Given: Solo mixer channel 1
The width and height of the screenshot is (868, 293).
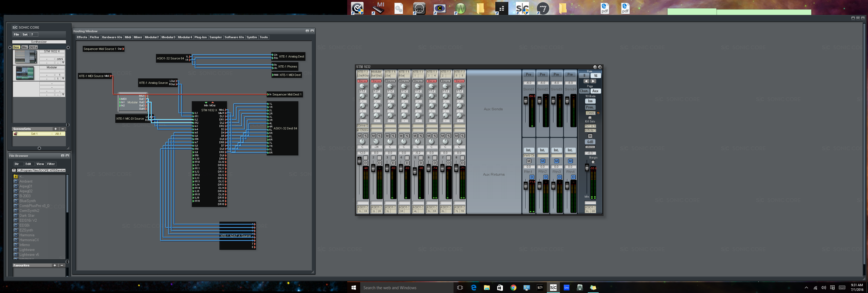Looking at the screenshot, I should tap(366, 136).
